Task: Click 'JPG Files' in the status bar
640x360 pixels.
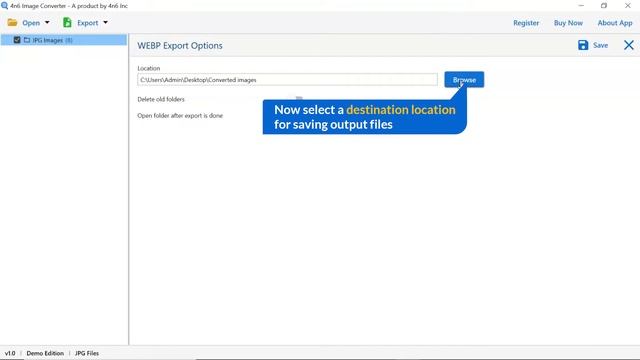Action: pyautogui.click(x=87, y=353)
